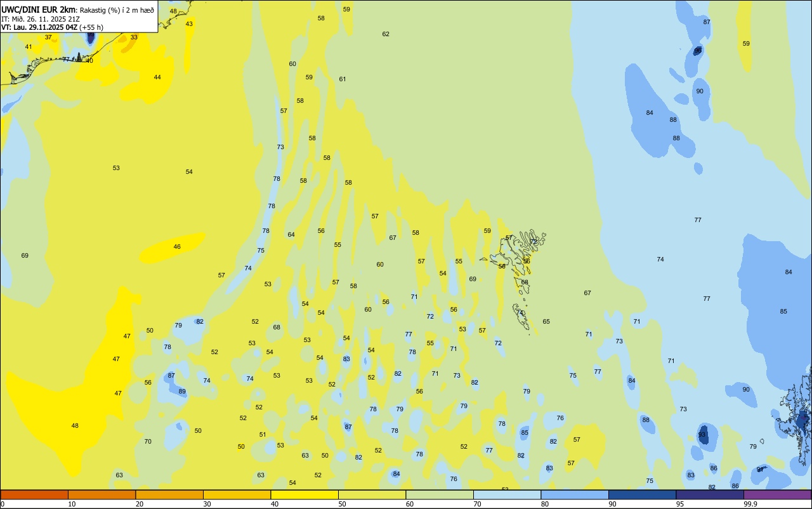Click the humidity value 62 on the map

pyautogui.click(x=386, y=34)
